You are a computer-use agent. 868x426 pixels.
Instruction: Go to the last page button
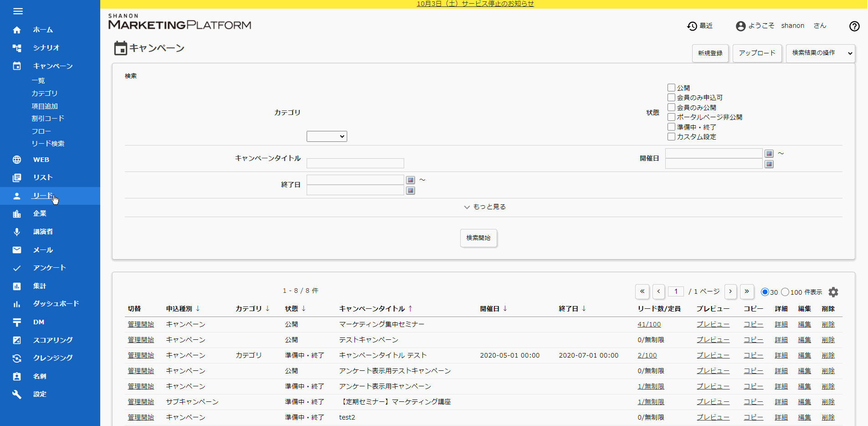(x=747, y=291)
